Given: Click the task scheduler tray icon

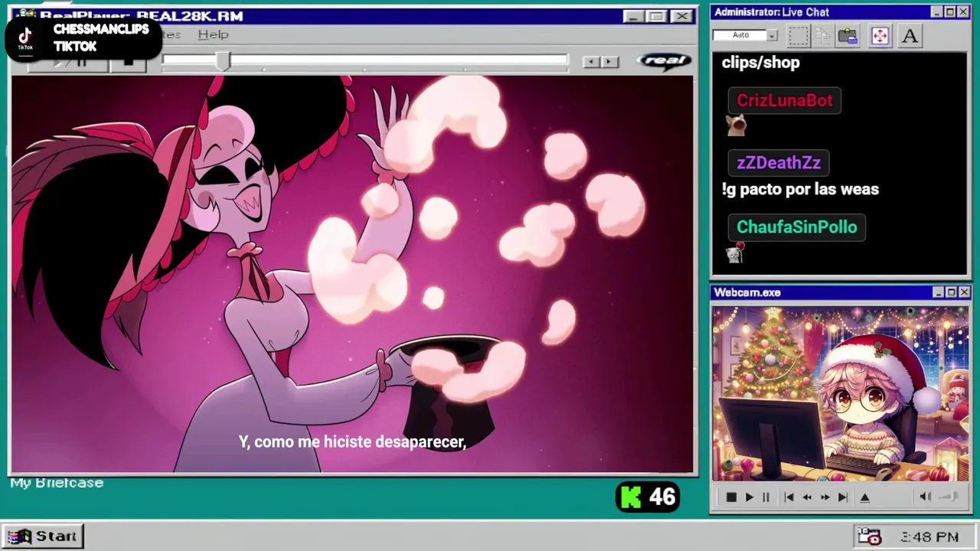Looking at the screenshot, I should 870,536.
